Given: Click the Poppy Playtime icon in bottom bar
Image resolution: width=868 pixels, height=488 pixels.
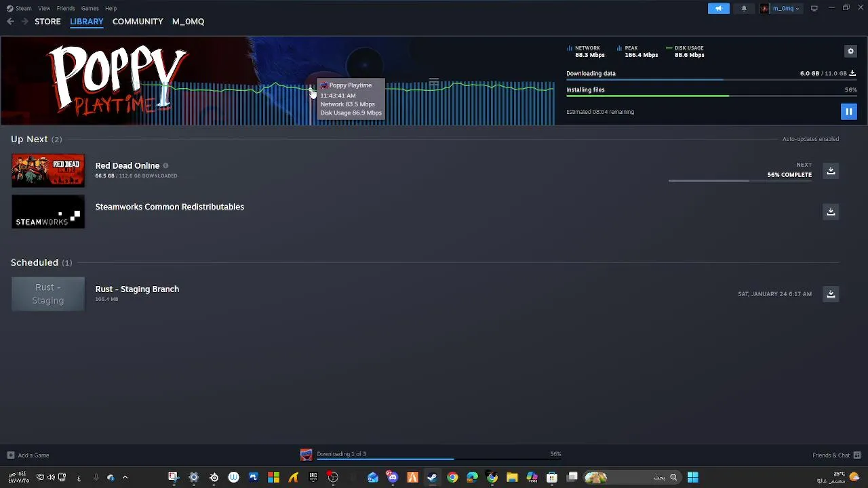Looking at the screenshot, I should click(307, 455).
